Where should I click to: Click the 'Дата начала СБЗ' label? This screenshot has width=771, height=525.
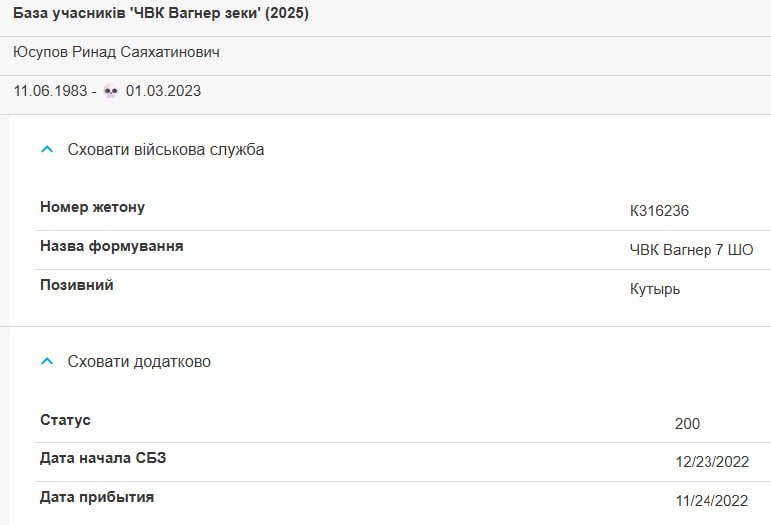(103, 458)
